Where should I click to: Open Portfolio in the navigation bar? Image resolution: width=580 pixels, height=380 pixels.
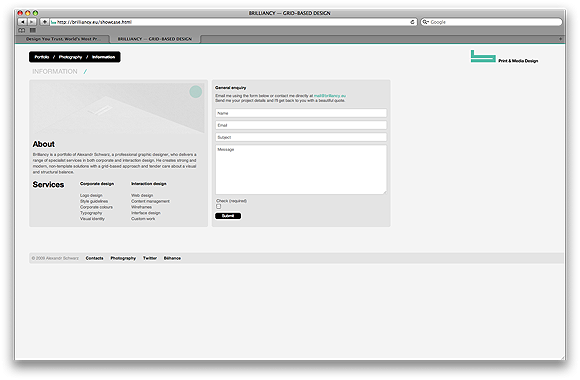point(42,57)
